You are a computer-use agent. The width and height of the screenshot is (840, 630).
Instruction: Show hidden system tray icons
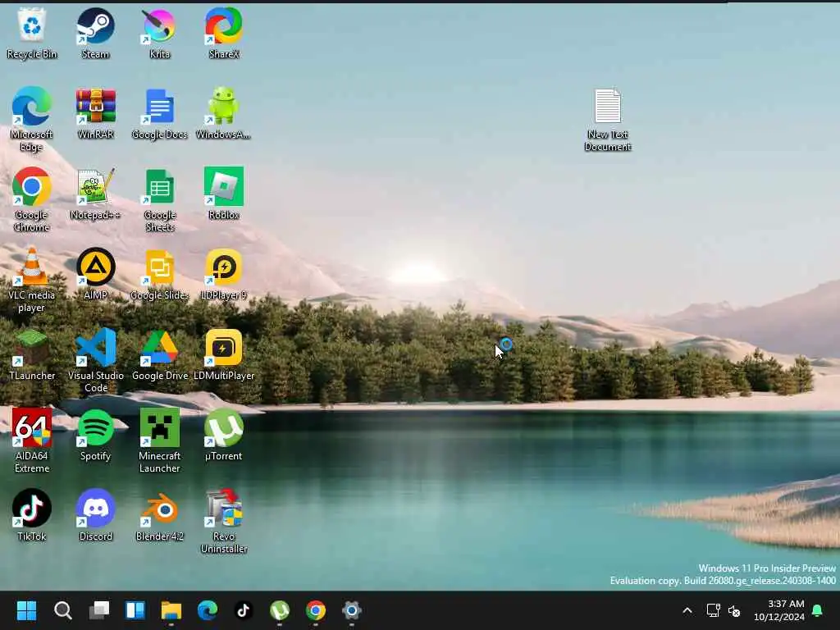point(687,610)
